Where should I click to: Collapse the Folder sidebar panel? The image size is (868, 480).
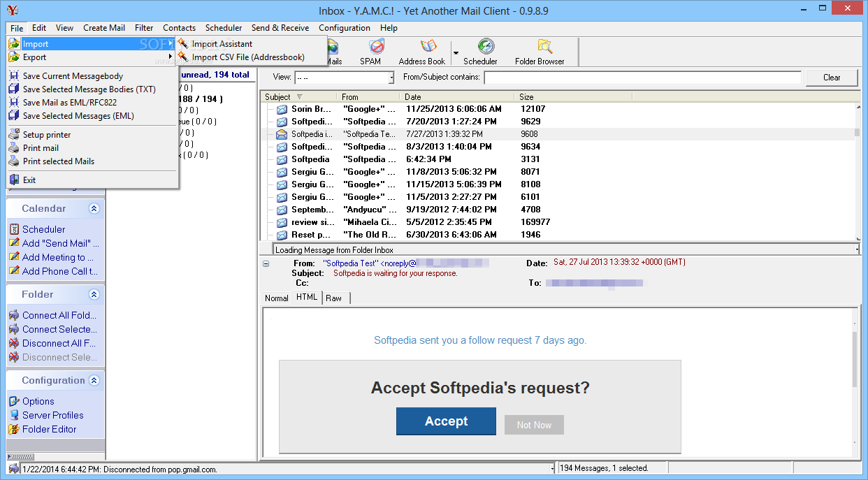94,294
